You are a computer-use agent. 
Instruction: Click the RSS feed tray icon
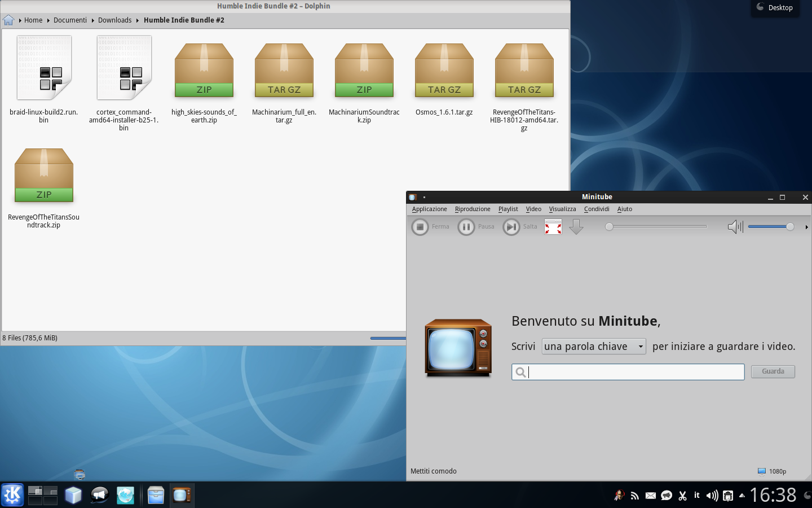point(635,496)
